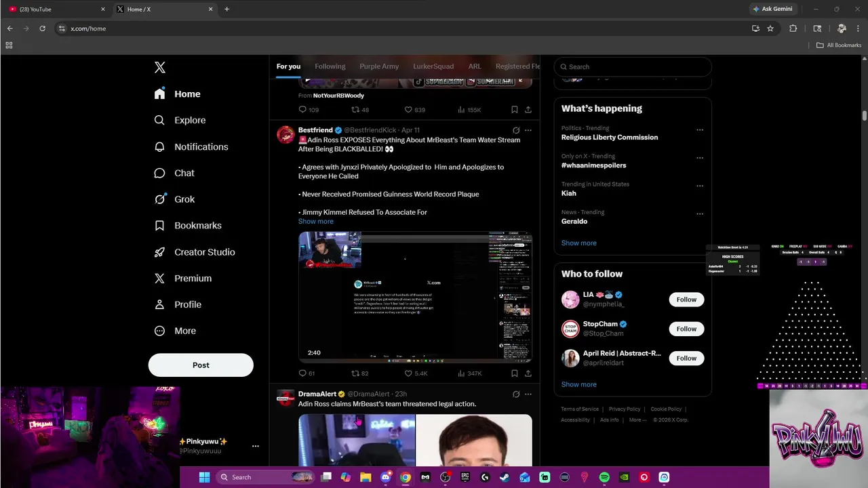Open Chat in the sidebar
Viewport: 868px width, 488px height.
pyautogui.click(x=174, y=173)
